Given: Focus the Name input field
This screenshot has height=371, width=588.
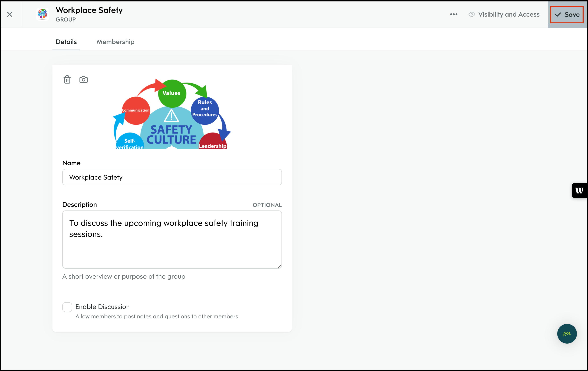Looking at the screenshot, I should click(x=172, y=177).
